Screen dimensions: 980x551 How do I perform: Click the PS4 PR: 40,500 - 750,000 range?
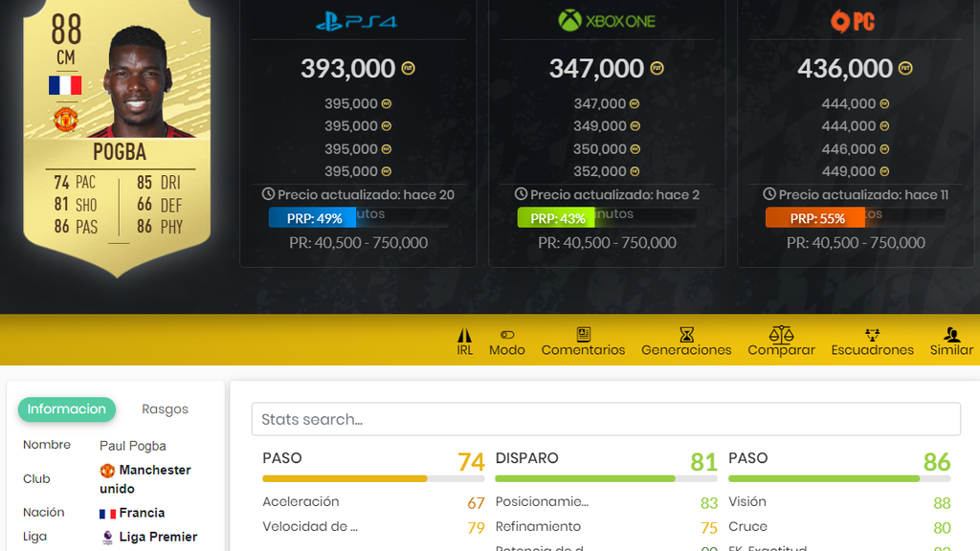click(359, 242)
